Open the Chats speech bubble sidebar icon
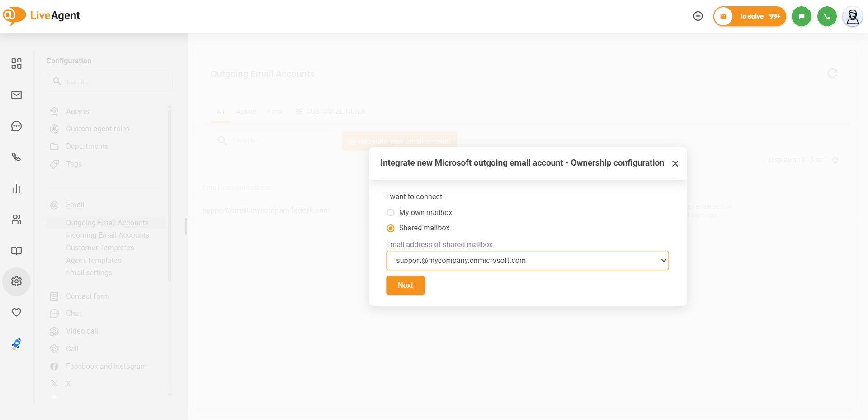 click(16, 126)
